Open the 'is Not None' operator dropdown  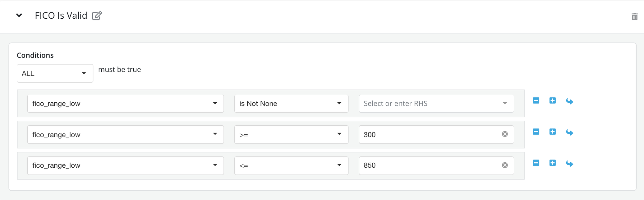point(291,104)
